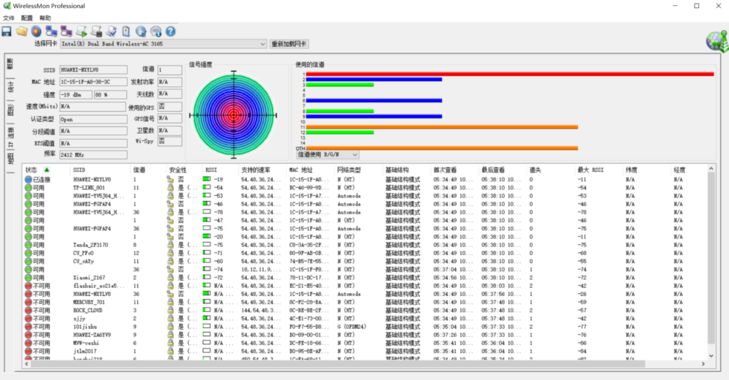729x380 pixels.
Task: Click the orange globe toolbar icon
Action: click(36, 32)
